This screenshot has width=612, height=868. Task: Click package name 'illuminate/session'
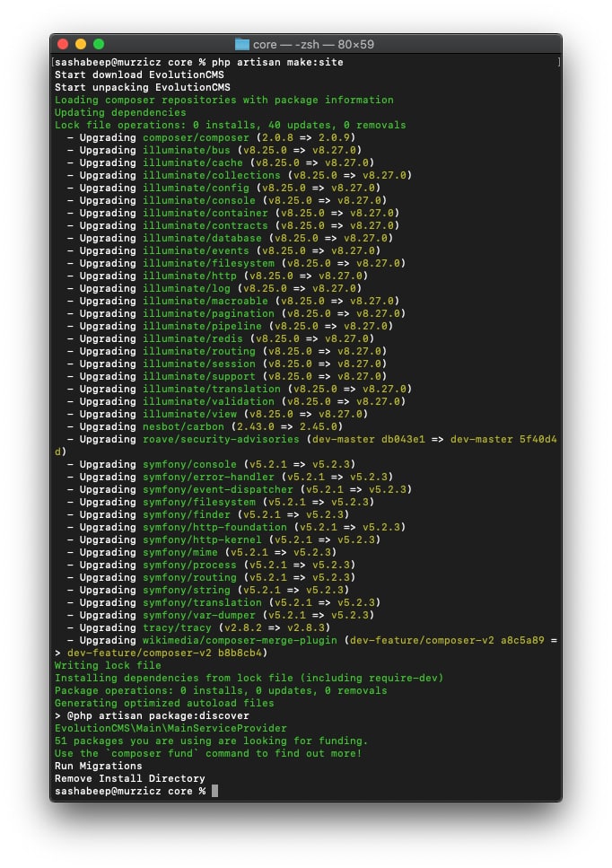[199, 364]
